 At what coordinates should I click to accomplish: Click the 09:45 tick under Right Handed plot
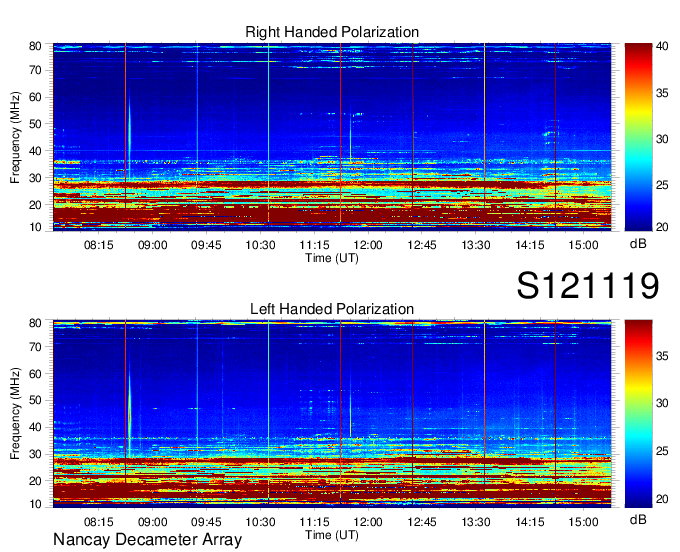pos(206,245)
